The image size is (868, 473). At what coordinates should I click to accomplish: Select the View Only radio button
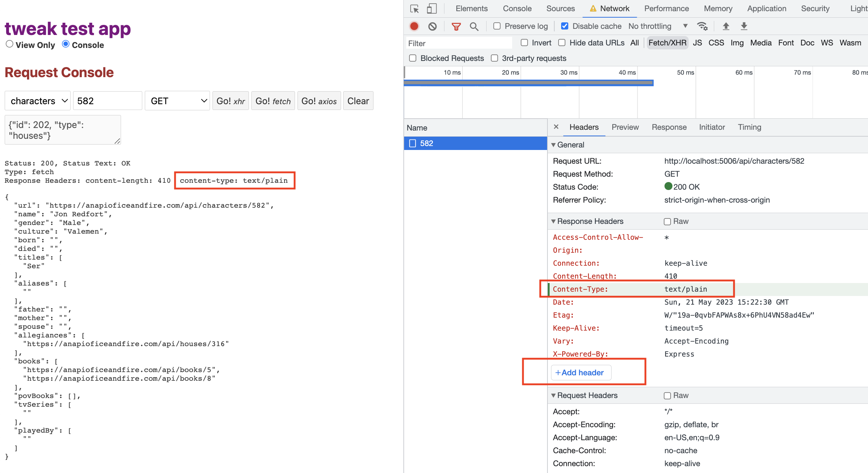tap(10, 44)
